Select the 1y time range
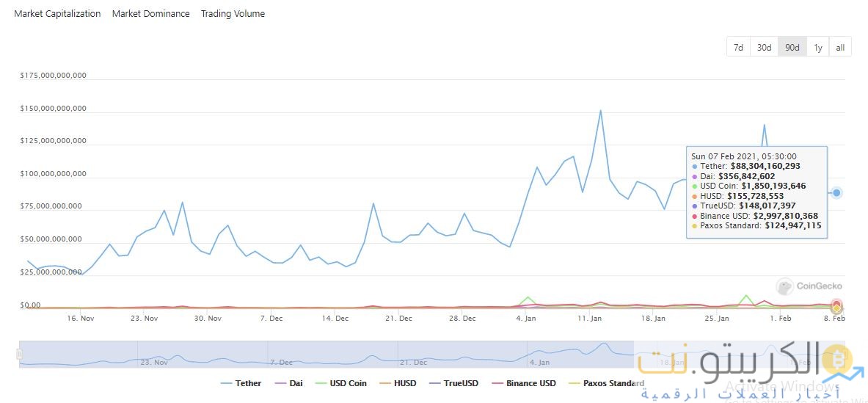868x403 pixels. [x=817, y=47]
